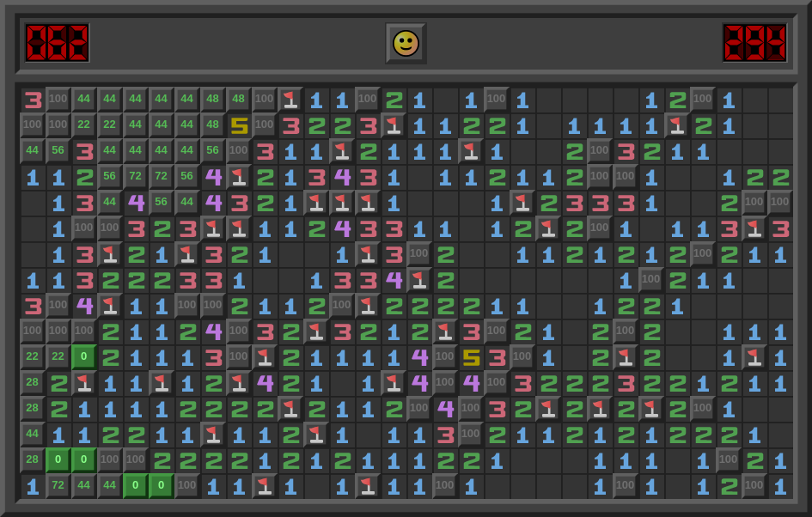The image size is (812, 517).
Task: Click the purple 4 between 44 and 56 cells
Action: pyautogui.click(x=136, y=203)
